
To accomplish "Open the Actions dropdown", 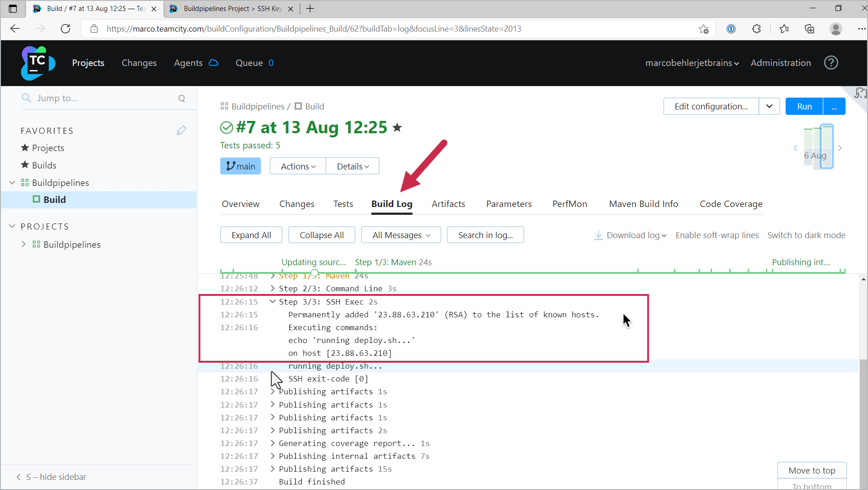I will (297, 166).
